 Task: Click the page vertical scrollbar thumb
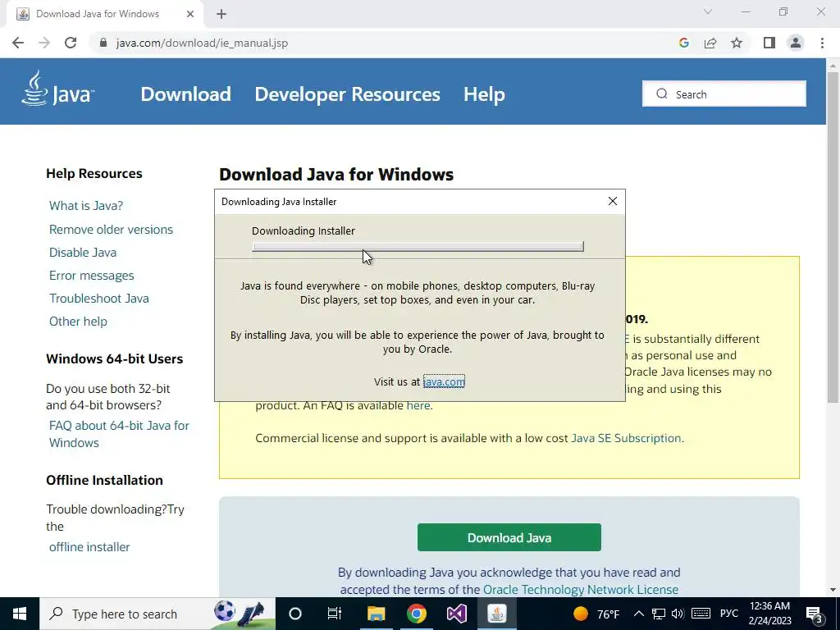coord(833,239)
